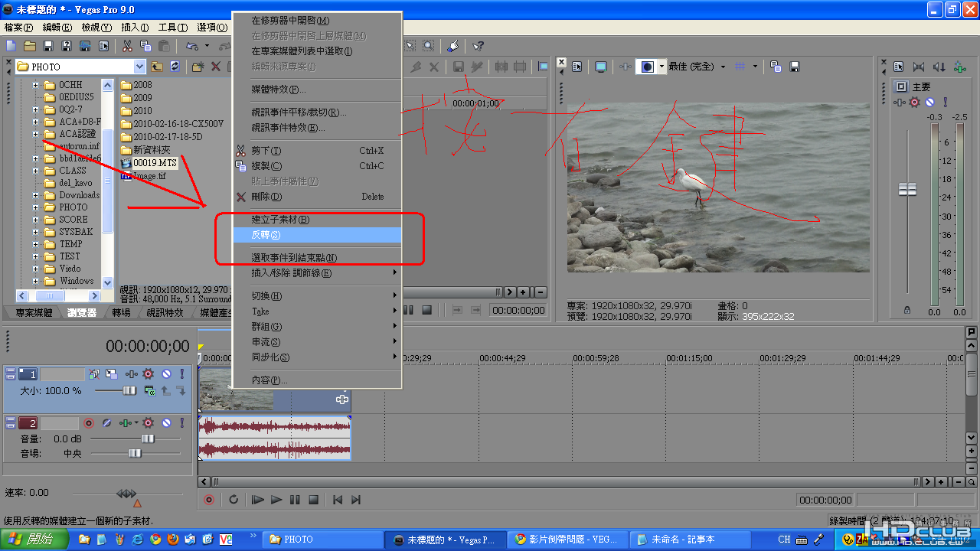The height and width of the screenshot is (551, 980).
Task: Toggle solo on audio track 2
Action: [181, 422]
